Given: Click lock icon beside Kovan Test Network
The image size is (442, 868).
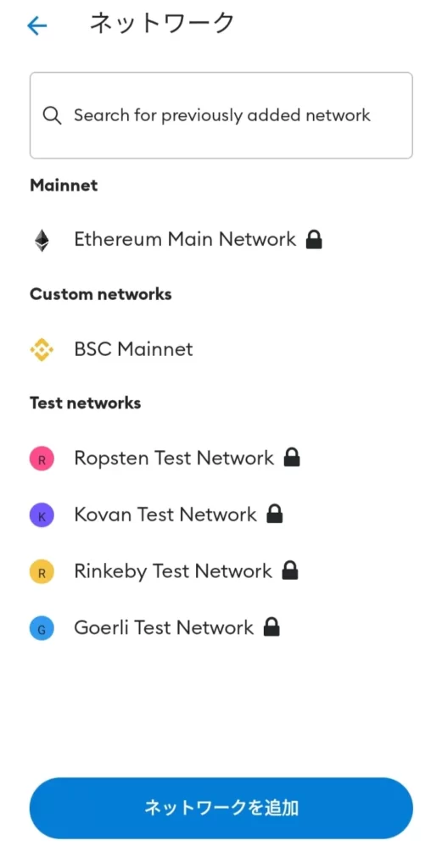Looking at the screenshot, I should 275,514.
